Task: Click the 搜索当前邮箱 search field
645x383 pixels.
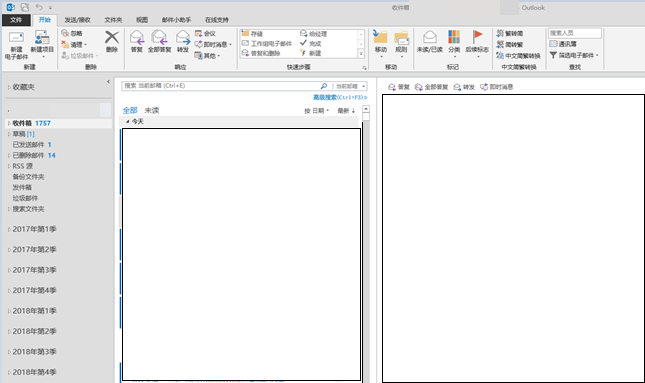Action: (x=221, y=86)
